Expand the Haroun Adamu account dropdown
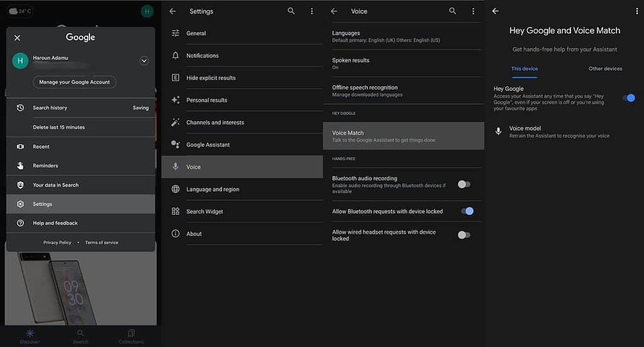Viewport: 644px width, 347px height. click(x=144, y=61)
